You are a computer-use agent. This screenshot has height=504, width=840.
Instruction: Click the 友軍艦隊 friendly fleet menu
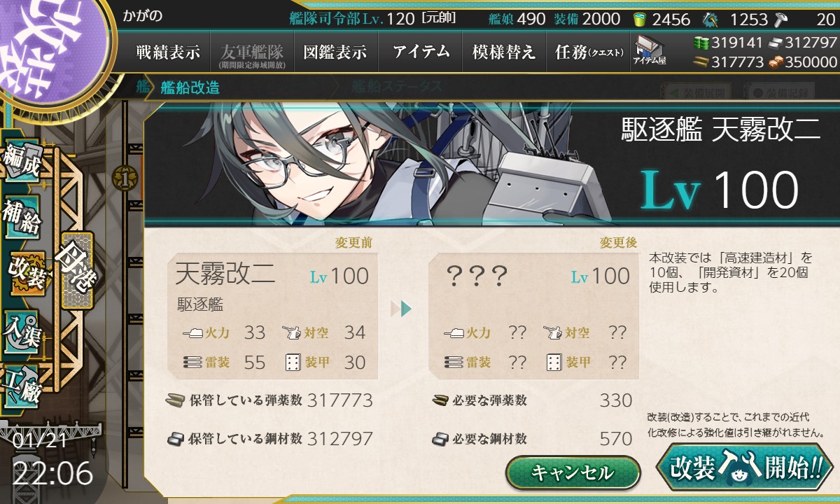click(x=252, y=53)
